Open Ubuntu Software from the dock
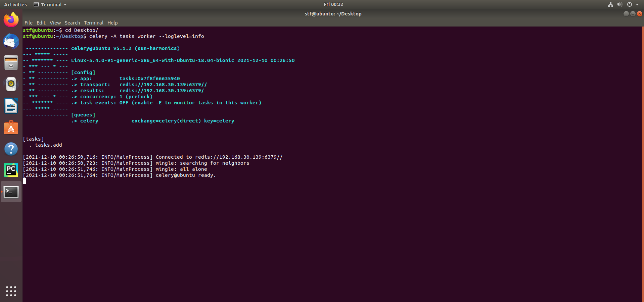Image resolution: width=644 pixels, height=302 pixels. tap(11, 128)
